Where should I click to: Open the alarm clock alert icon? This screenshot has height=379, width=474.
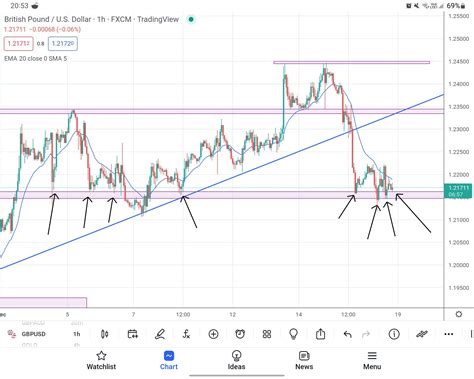[240, 334]
